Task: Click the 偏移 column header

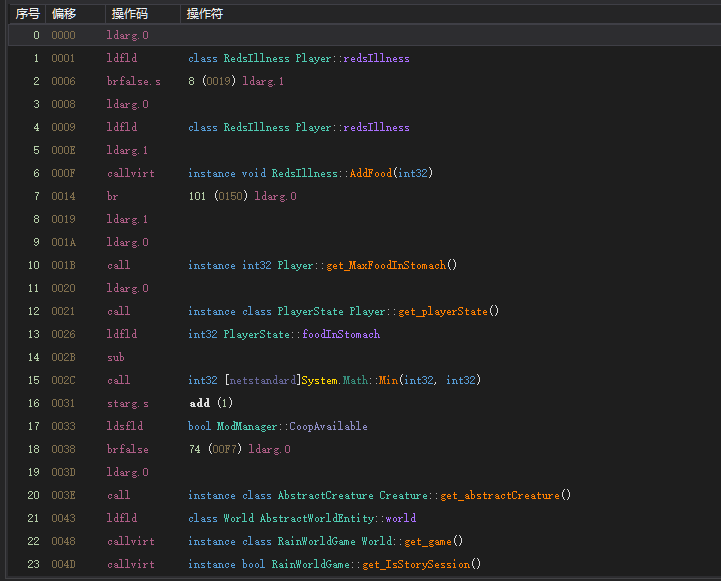Action: point(63,13)
